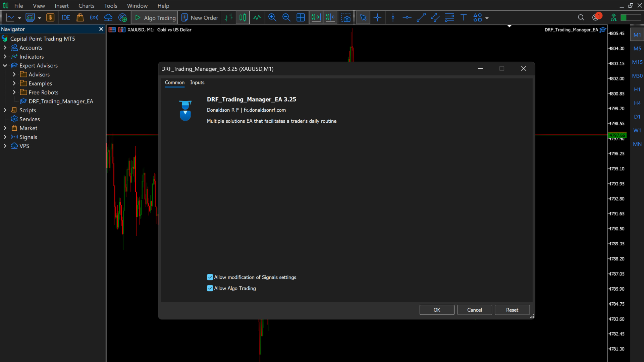Select the M15 timeframe
The image size is (644, 362).
coord(637,62)
